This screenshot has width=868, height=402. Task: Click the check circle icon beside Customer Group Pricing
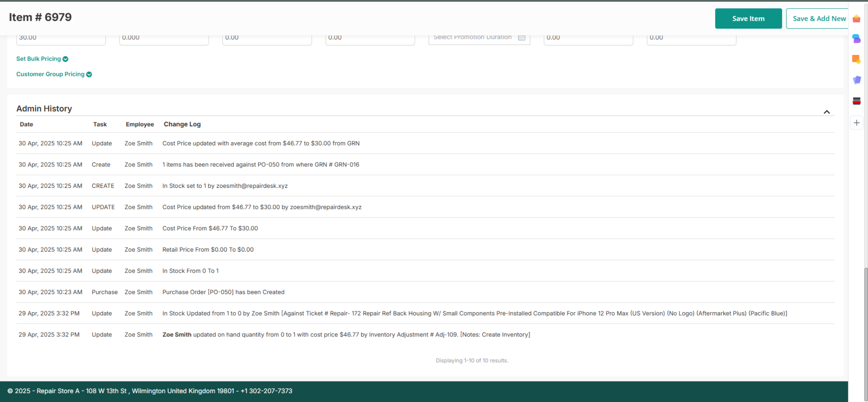(89, 75)
